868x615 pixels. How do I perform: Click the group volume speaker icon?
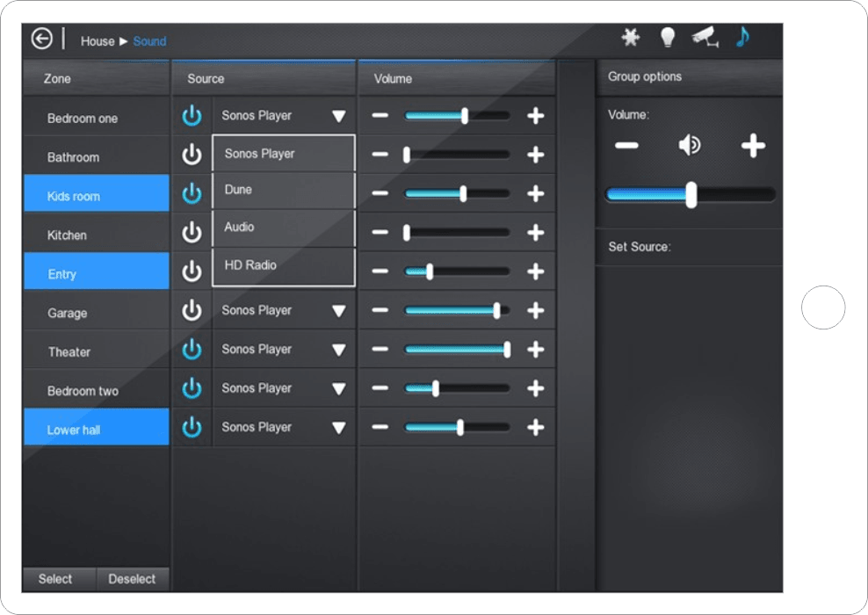pyautogui.click(x=690, y=146)
